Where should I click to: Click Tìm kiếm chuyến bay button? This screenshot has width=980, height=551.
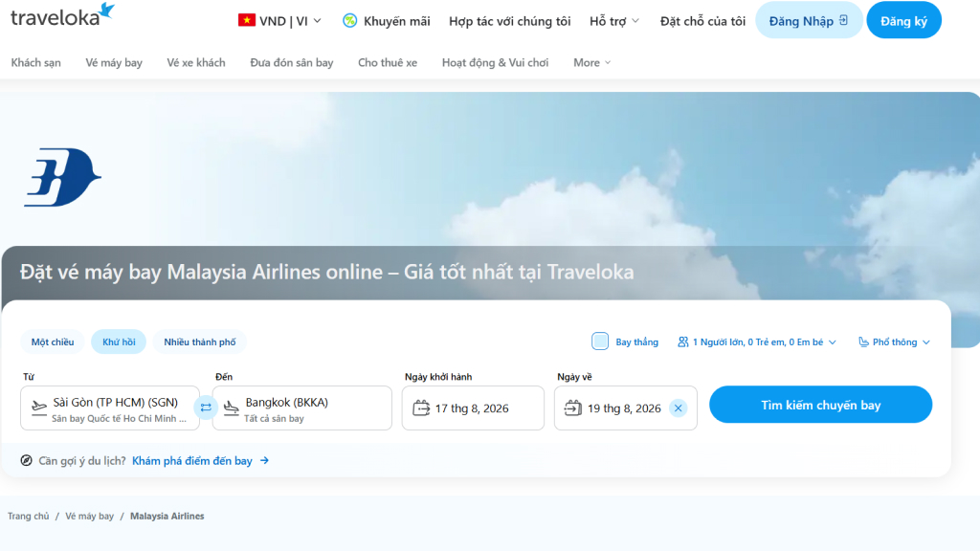click(x=820, y=405)
